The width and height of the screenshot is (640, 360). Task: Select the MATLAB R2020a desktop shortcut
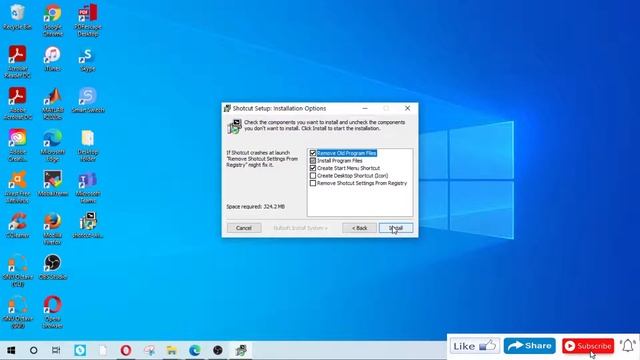pyautogui.click(x=53, y=104)
